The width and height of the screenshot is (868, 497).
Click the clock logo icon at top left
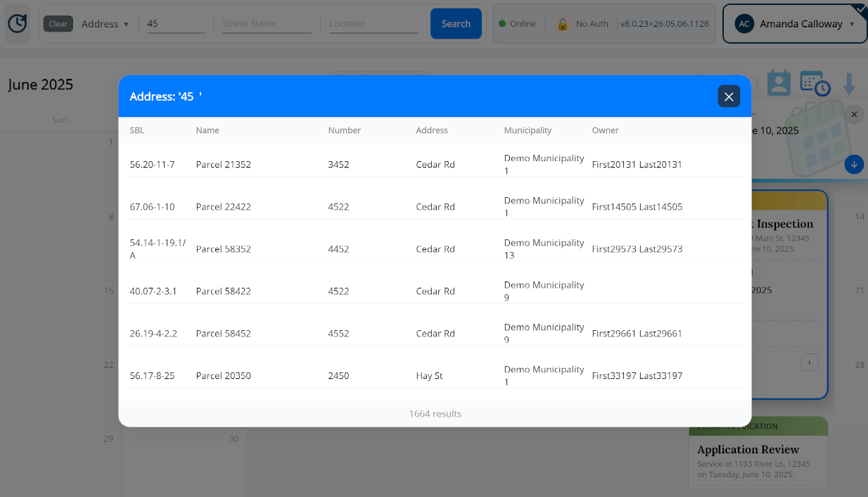(x=18, y=23)
